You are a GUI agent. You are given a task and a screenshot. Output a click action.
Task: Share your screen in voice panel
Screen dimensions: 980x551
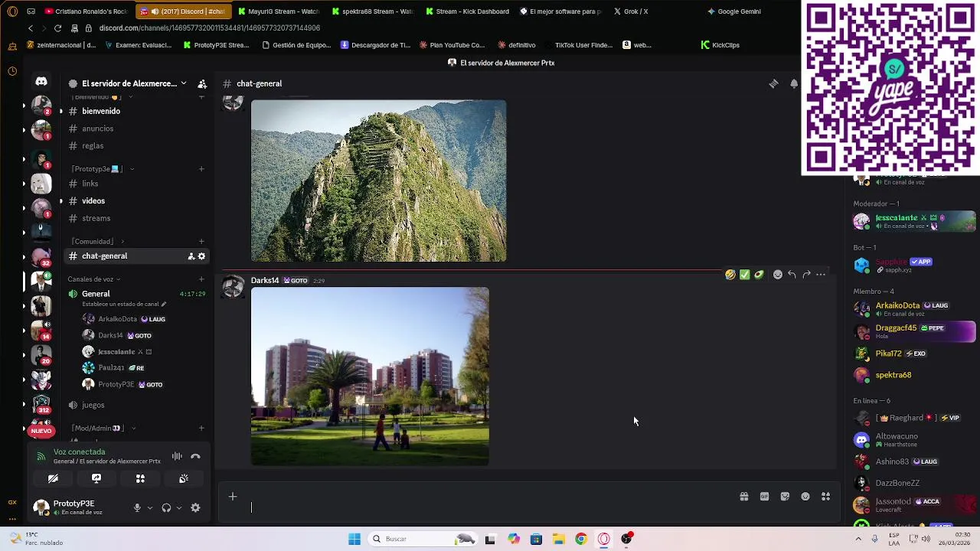pyautogui.click(x=96, y=478)
